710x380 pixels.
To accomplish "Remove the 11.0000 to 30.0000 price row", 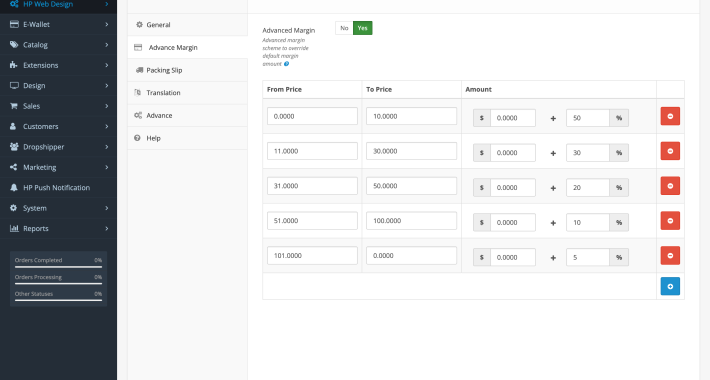I will point(670,151).
